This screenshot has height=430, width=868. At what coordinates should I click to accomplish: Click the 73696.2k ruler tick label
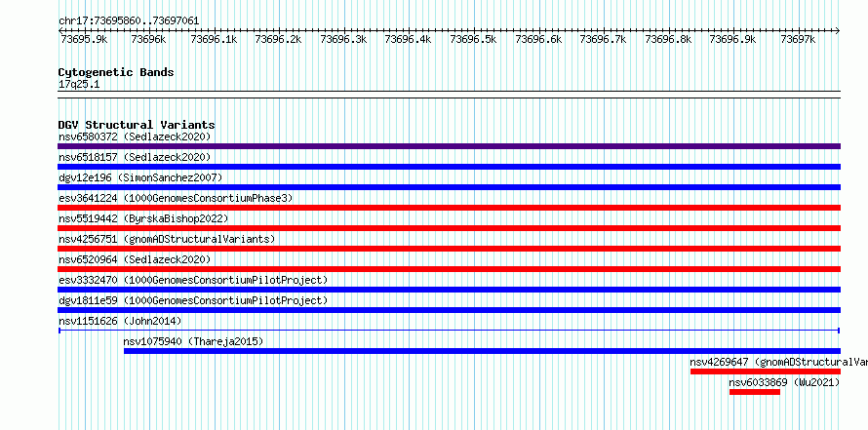click(x=278, y=39)
